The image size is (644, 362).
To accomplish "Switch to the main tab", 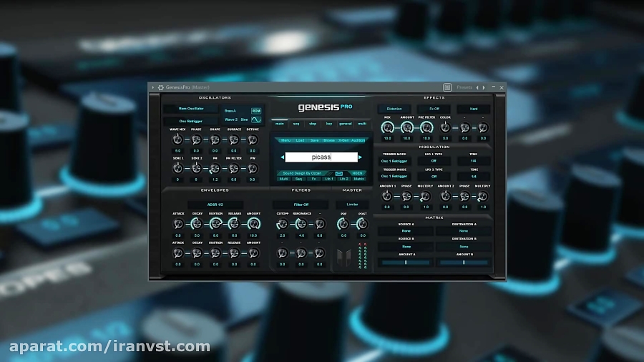I will 280,124.
